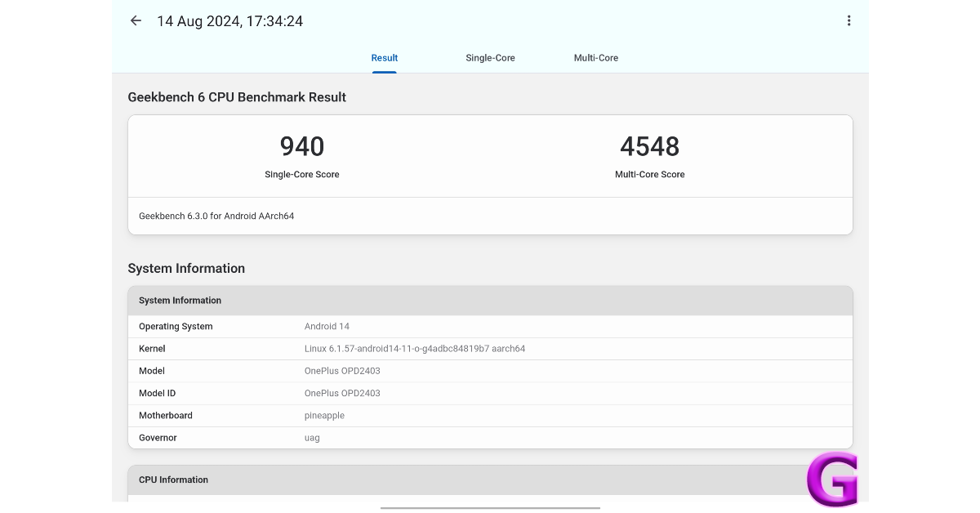Image resolution: width=980 pixels, height=513 pixels.
Task: Open the Multi-Core tab
Action: pyautogui.click(x=596, y=58)
